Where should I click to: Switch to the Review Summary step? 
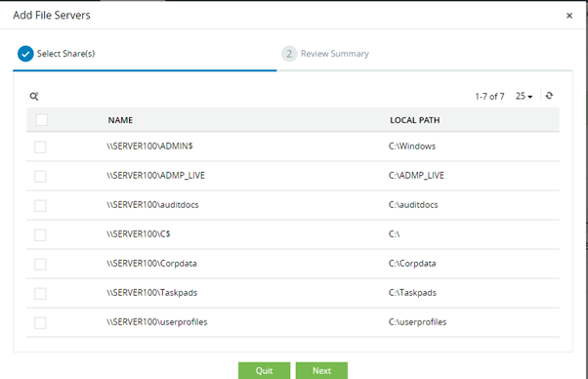click(x=335, y=54)
